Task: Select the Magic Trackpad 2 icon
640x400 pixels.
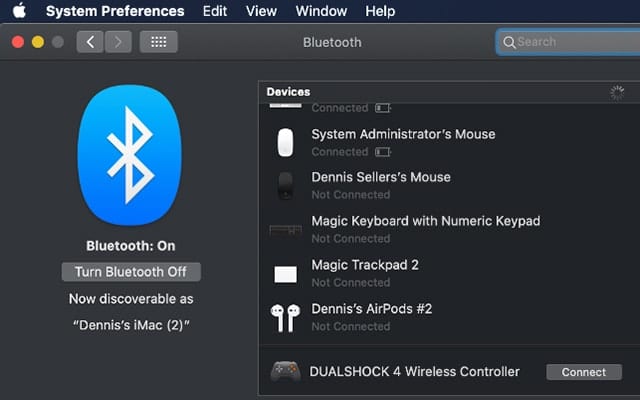Action: coord(286,274)
